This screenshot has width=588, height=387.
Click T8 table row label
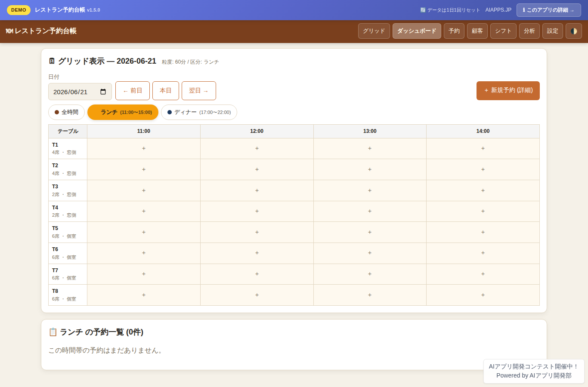coord(68,295)
